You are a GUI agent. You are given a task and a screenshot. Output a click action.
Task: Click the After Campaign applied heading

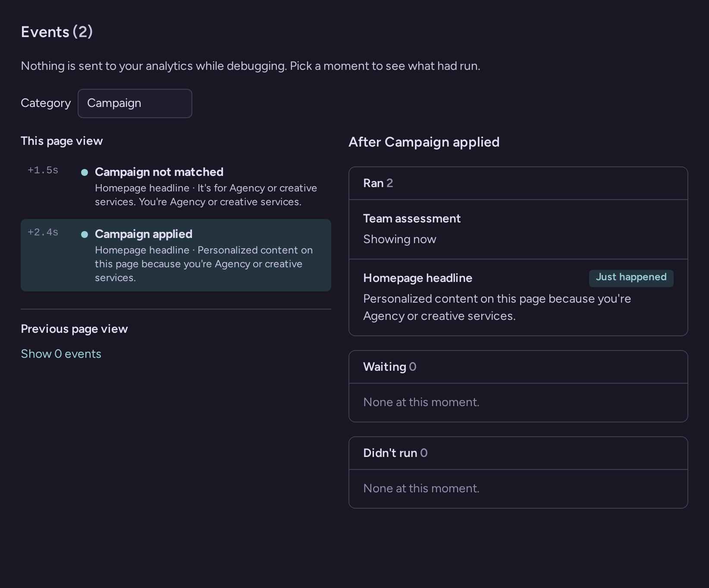click(x=424, y=142)
